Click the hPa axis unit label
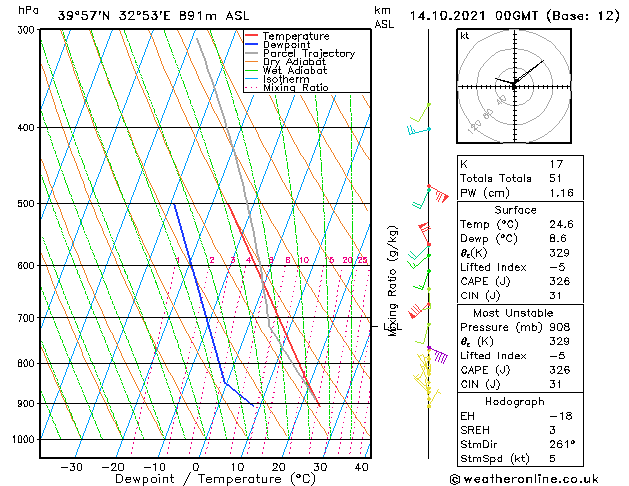The width and height of the screenshot is (629, 486). pyautogui.click(x=28, y=10)
